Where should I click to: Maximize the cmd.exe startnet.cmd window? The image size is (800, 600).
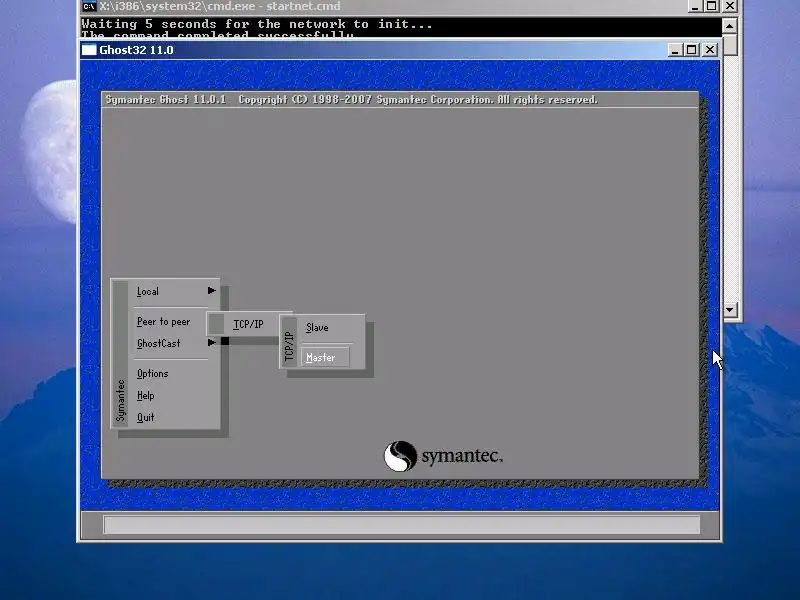(x=711, y=6)
